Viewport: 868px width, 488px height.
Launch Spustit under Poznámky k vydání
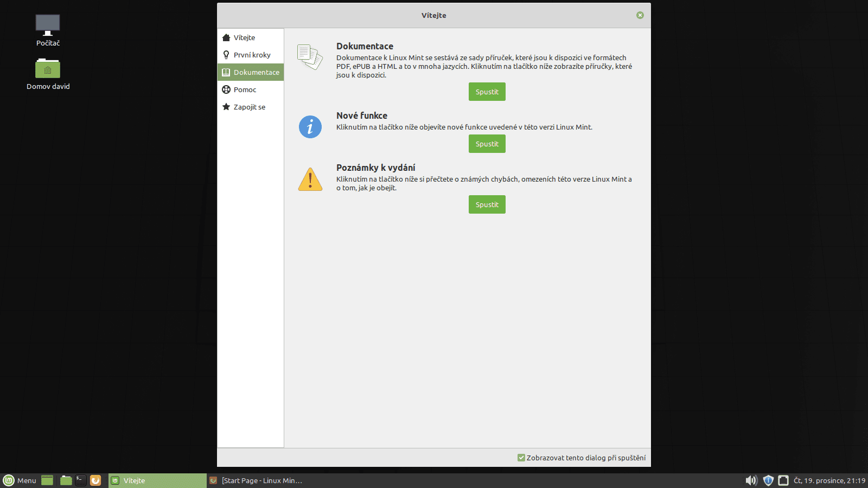[487, 204]
